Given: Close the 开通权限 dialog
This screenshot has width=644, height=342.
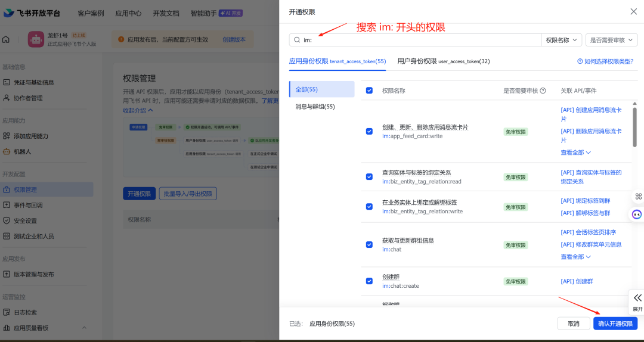Looking at the screenshot, I should (x=633, y=11).
